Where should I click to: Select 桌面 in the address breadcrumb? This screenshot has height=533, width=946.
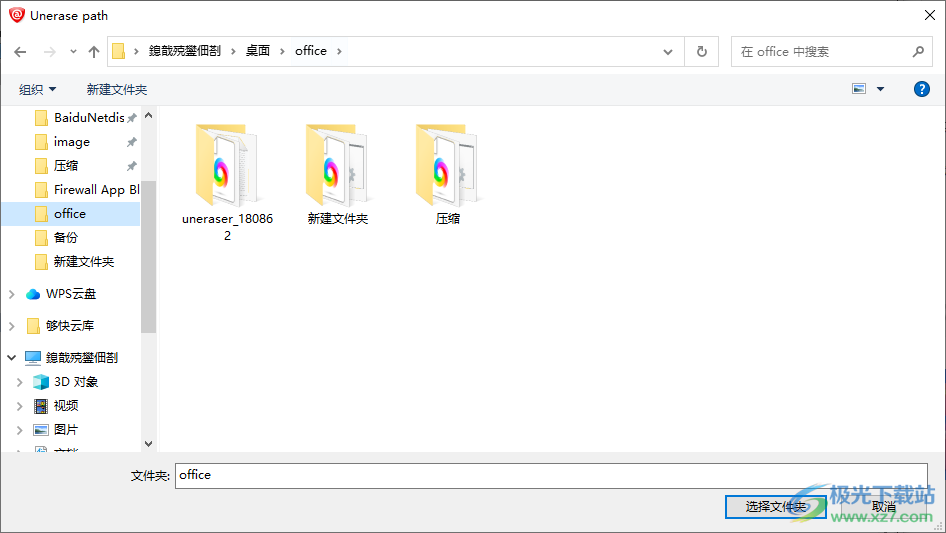(x=258, y=51)
